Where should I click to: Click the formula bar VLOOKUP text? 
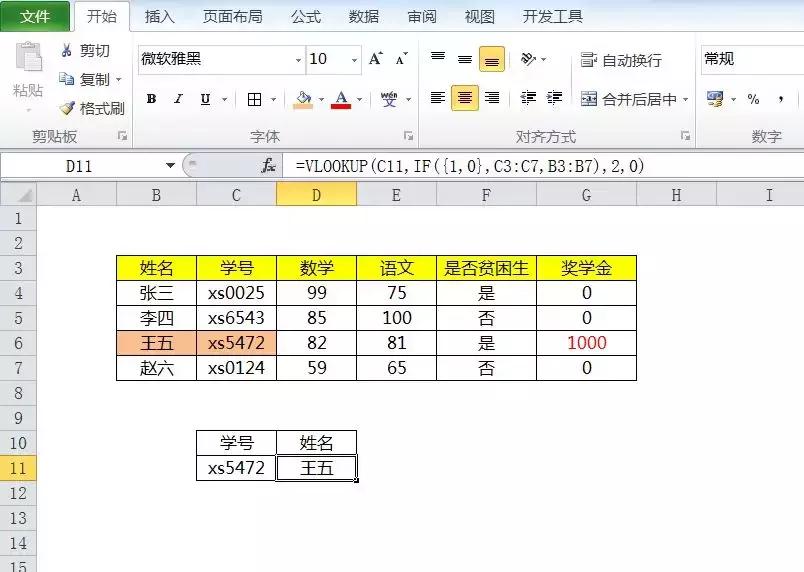(469, 166)
